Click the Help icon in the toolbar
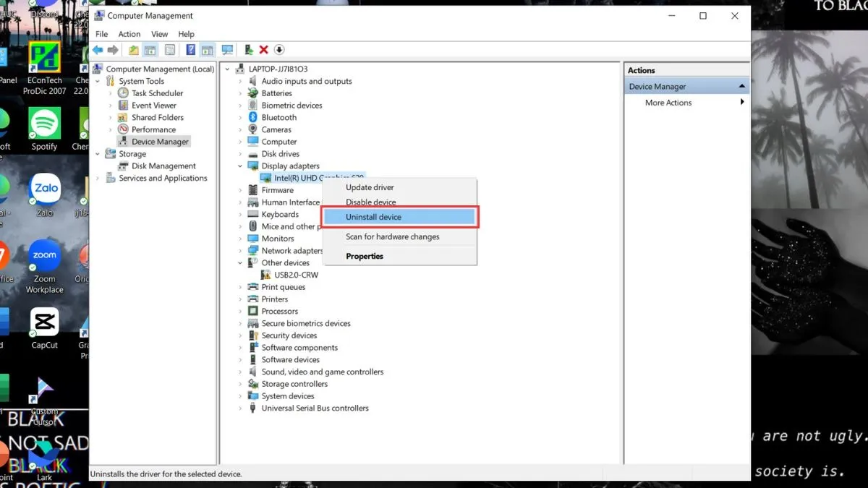The height and width of the screenshot is (488, 868). pos(190,49)
